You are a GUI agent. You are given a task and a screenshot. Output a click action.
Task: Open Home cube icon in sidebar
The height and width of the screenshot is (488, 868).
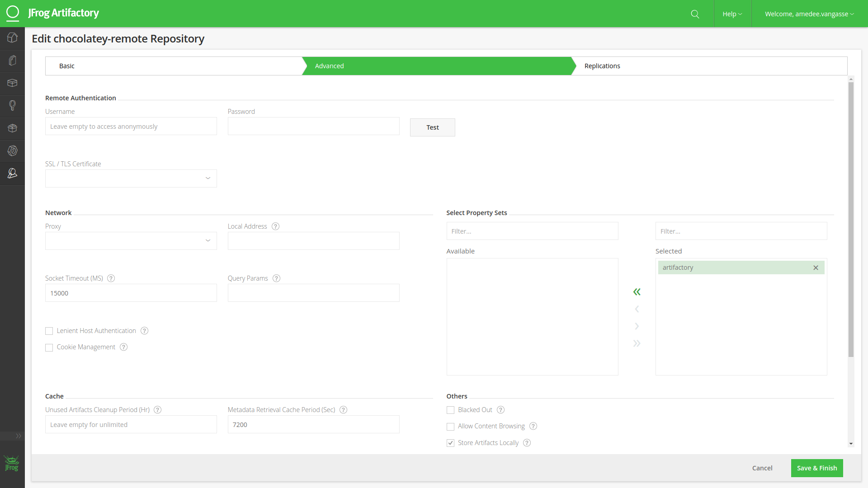12,38
